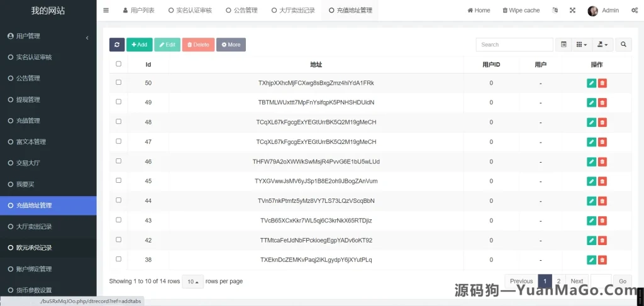Edit row with Id 48
This screenshot has width=644, height=306.
(x=591, y=123)
